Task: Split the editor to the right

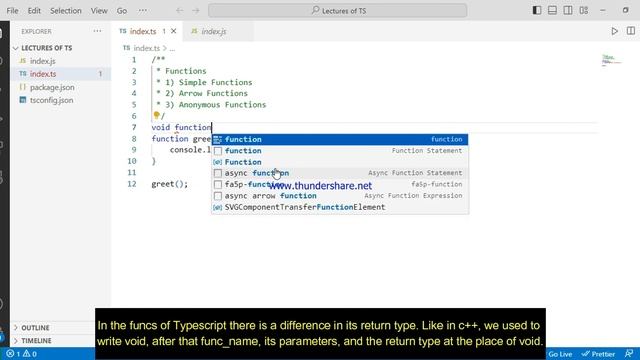Action: click(631, 31)
